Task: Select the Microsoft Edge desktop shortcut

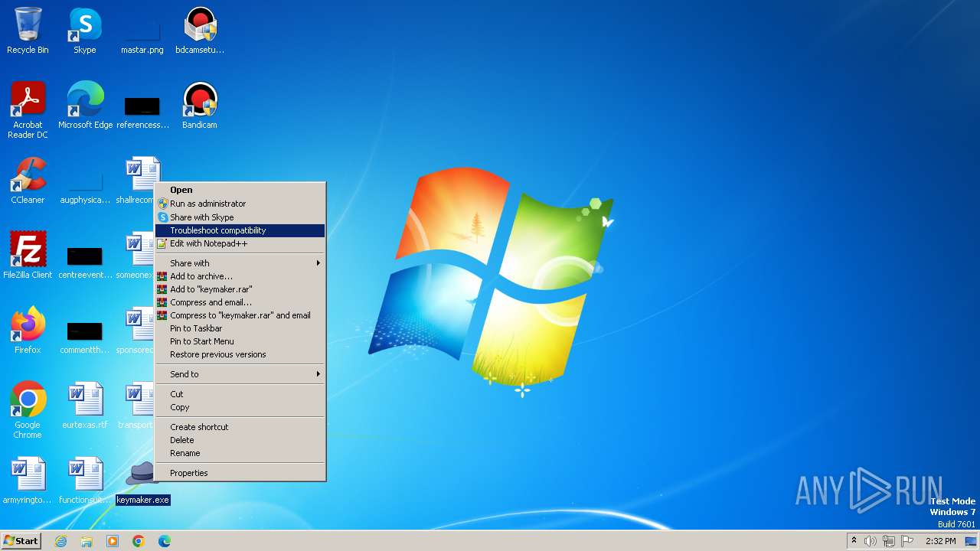Action: pos(85,106)
